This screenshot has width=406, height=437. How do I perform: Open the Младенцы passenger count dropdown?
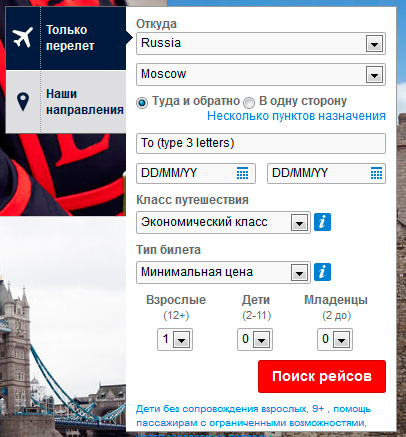(x=335, y=340)
